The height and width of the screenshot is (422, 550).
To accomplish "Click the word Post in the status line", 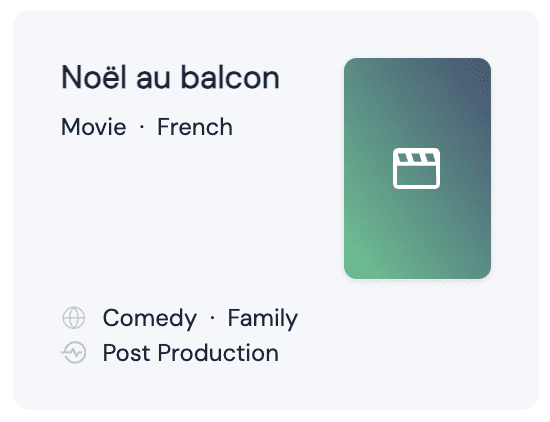I will pyautogui.click(x=126, y=353).
